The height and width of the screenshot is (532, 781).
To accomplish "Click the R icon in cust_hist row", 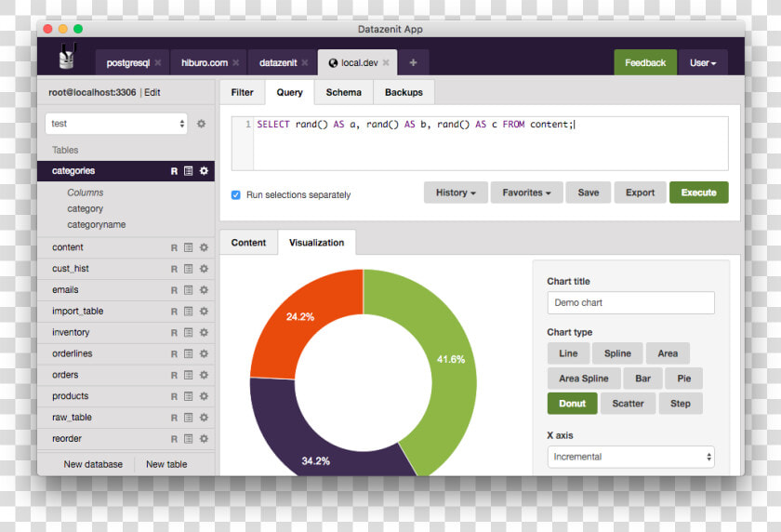I will click(x=175, y=269).
